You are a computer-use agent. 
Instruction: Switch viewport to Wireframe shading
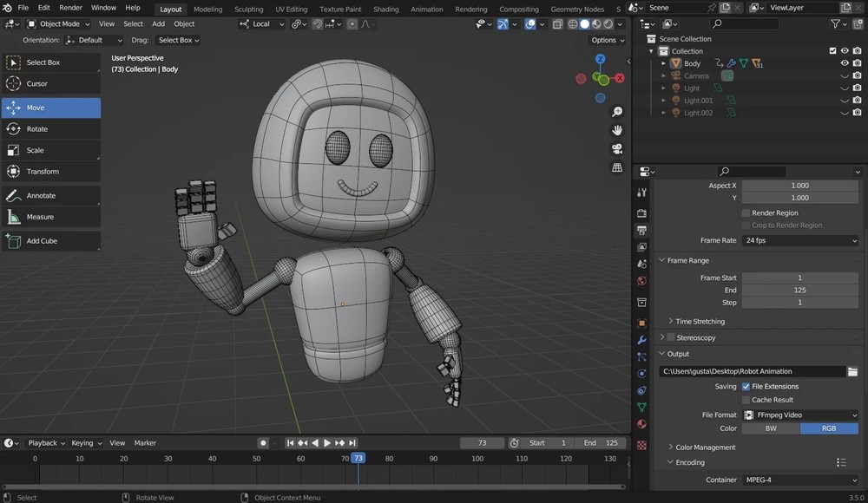point(573,23)
